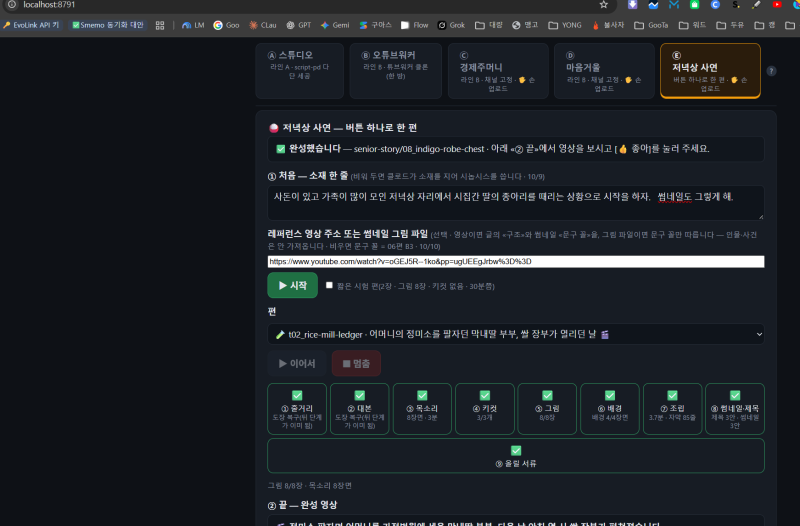Open the CLau bookmark
Viewport: 800px width, 526px height.
pos(263,25)
